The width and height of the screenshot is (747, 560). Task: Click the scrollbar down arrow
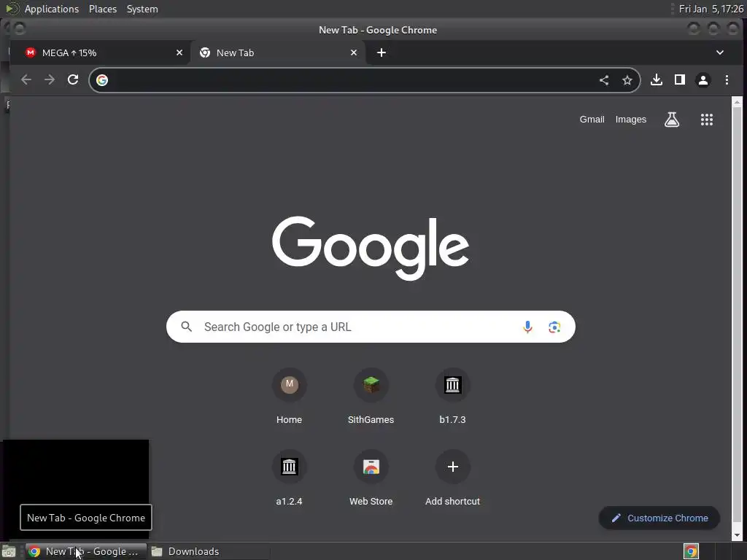(x=737, y=535)
